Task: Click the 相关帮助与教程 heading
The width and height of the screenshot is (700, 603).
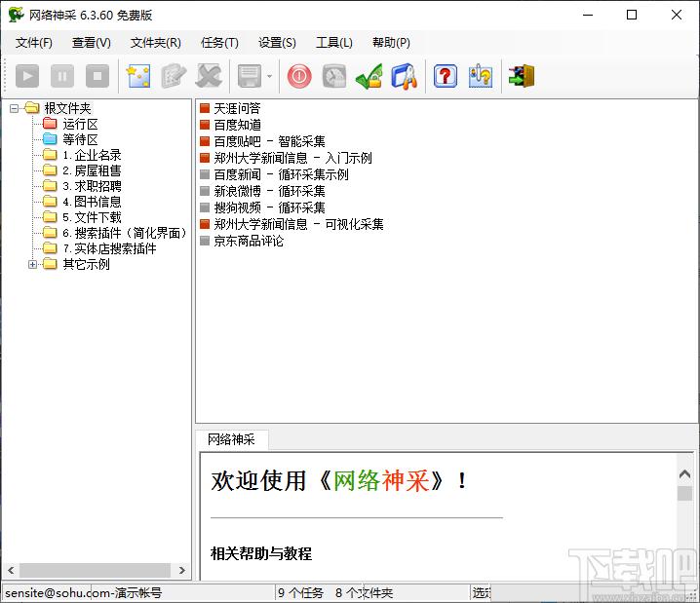Action: [261, 553]
